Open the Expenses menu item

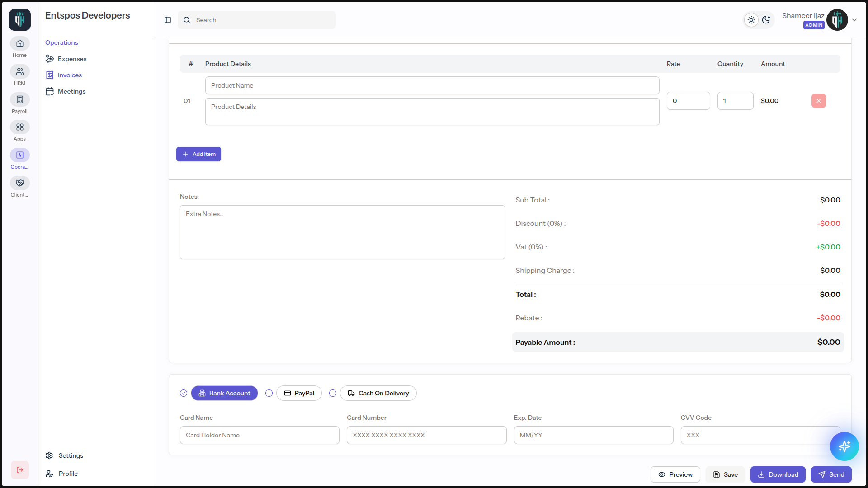[x=66, y=59]
